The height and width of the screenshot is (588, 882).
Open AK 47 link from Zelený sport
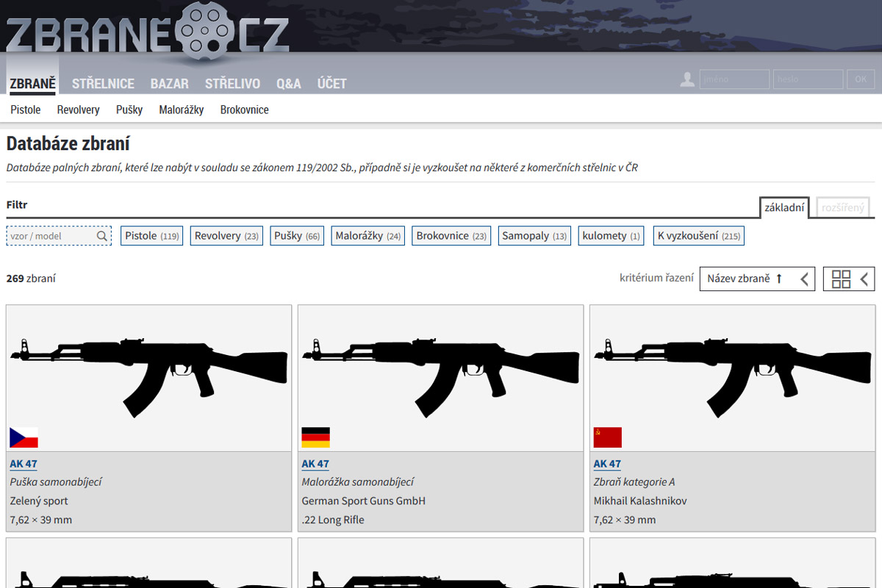24,464
